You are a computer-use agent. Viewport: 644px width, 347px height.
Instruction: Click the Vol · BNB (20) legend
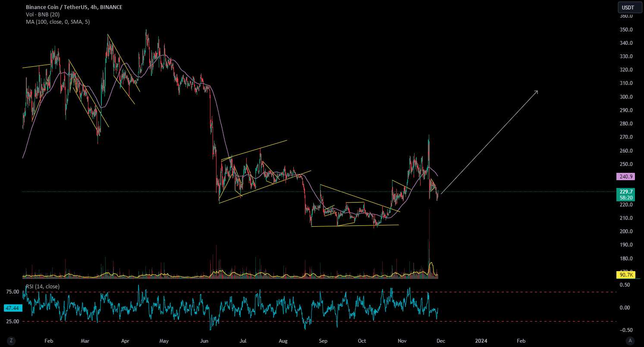click(42, 14)
